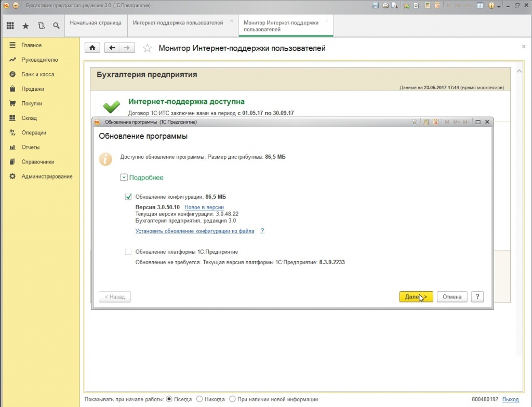Click the save diskette icon in title bar

point(375,5)
